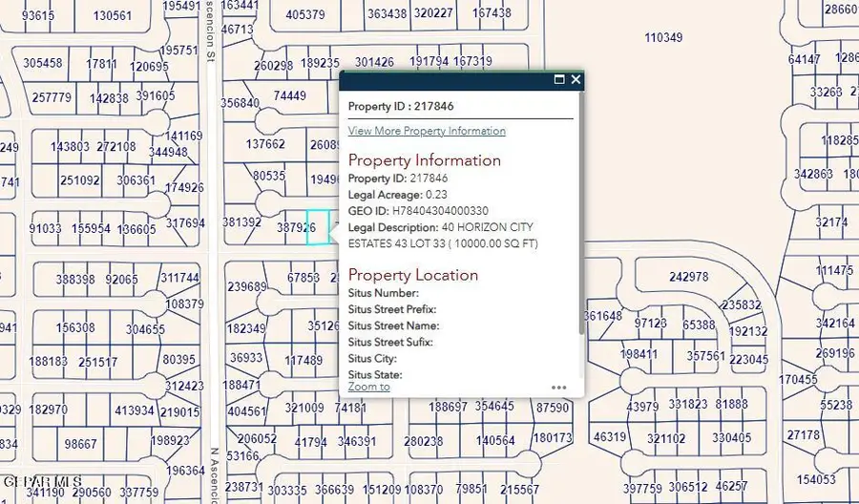Click parcel labeled 188697
The height and width of the screenshot is (504, 859).
point(448,407)
